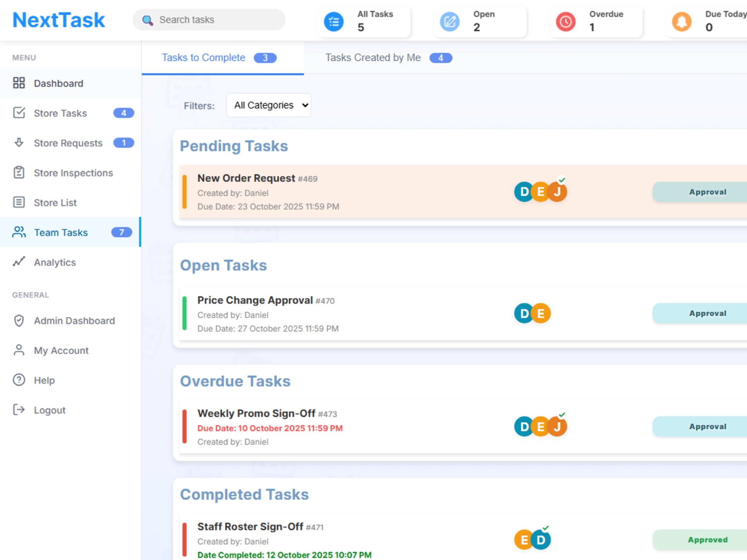747x560 pixels.
Task: Click avatar E on Price Change Approval
Action: pyautogui.click(x=541, y=313)
